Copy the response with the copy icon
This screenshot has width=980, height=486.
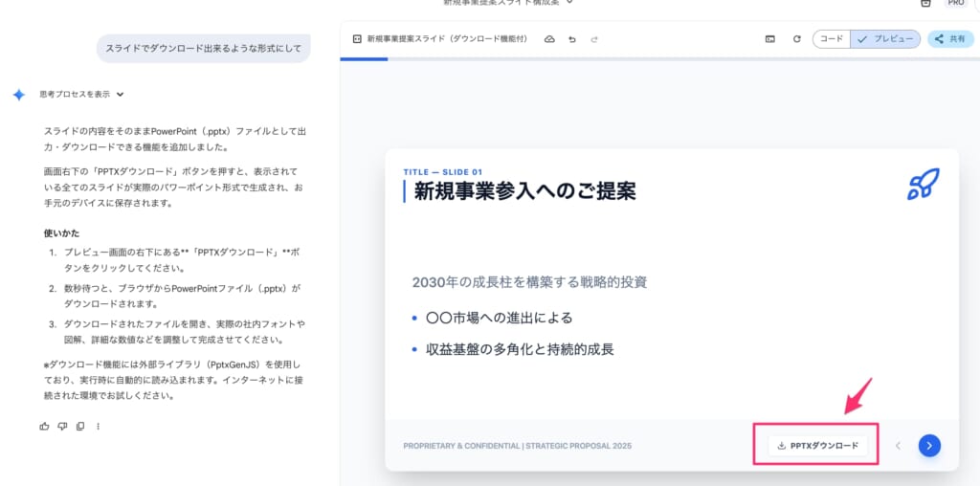(80, 426)
